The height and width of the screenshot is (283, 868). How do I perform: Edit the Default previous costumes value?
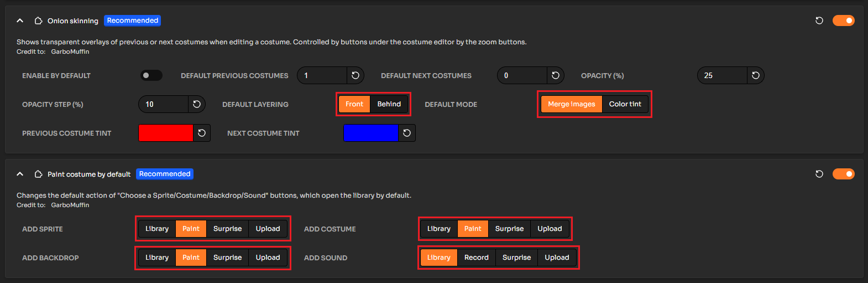pyautogui.click(x=322, y=75)
